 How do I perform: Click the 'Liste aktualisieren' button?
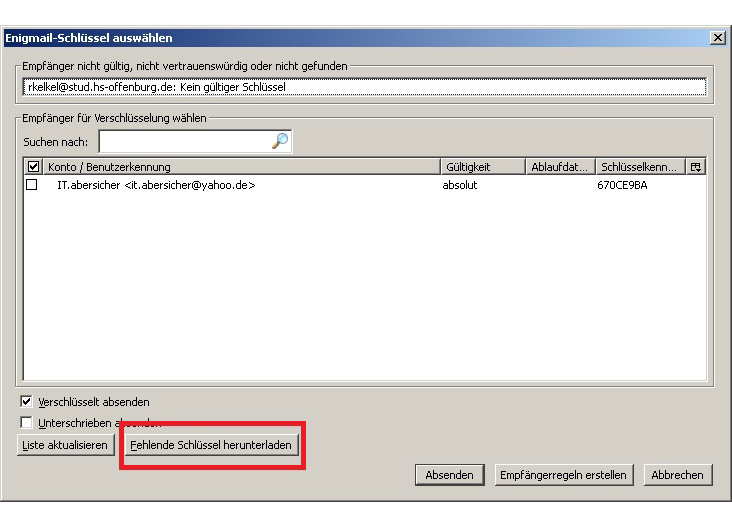point(64,445)
